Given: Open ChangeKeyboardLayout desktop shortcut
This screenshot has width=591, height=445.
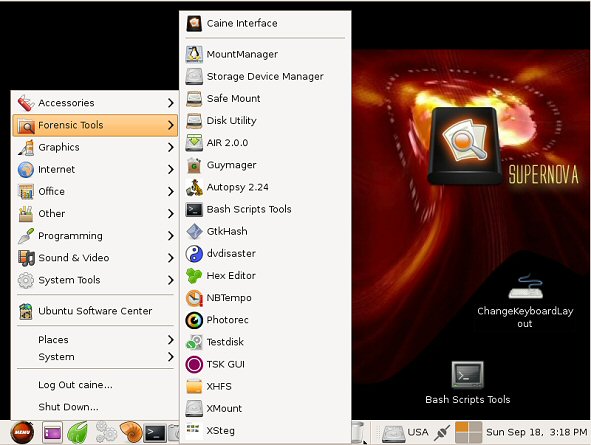Looking at the screenshot, I should tap(525, 301).
